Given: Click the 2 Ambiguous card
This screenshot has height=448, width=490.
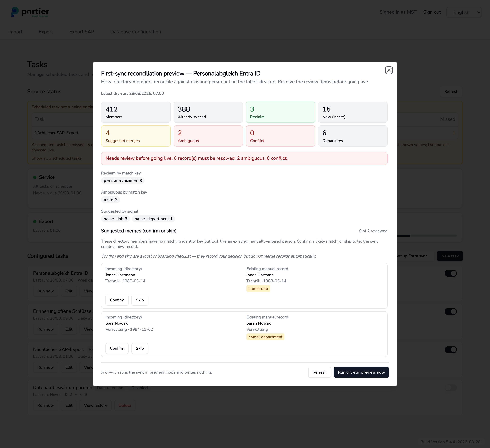Looking at the screenshot, I should (208, 136).
